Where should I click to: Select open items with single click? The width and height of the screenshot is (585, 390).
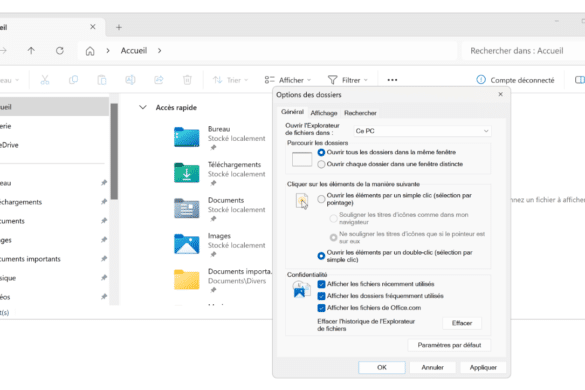395,199
